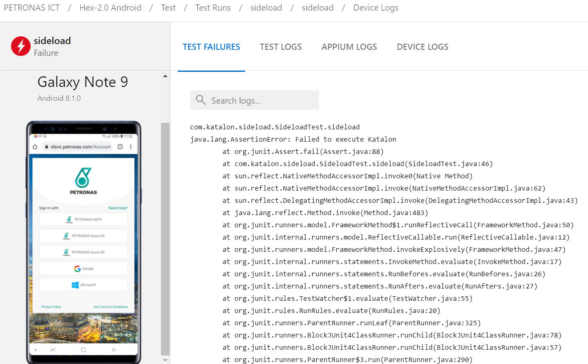The image size is (588, 364).
Task: Show the DEVICE LOGS tab
Action: (423, 47)
